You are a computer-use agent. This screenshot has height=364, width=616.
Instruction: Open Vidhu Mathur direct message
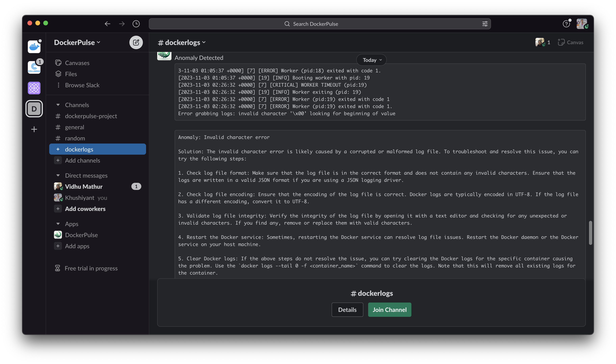pyautogui.click(x=84, y=187)
